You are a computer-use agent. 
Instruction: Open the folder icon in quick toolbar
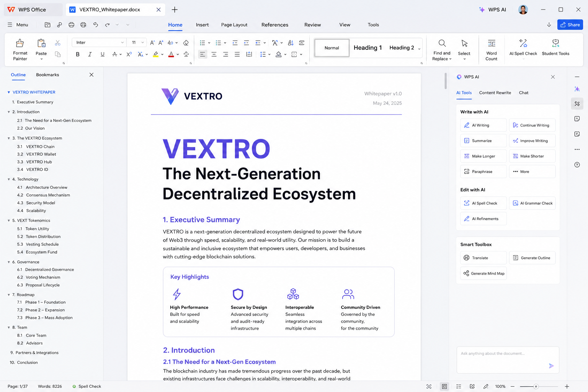[x=47, y=25]
